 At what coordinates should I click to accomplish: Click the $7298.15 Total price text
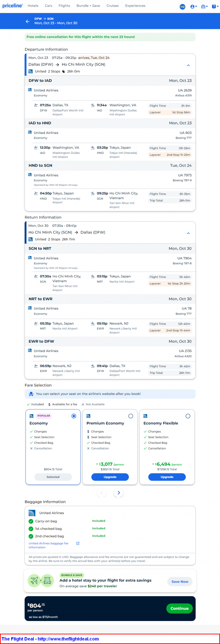coord(167,469)
